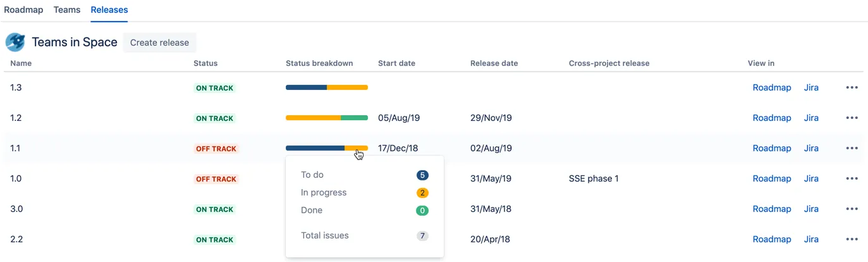Viewport: 868px width, 262px height.
Task: Click the Teams in Space rocket icon
Action: (x=15, y=42)
